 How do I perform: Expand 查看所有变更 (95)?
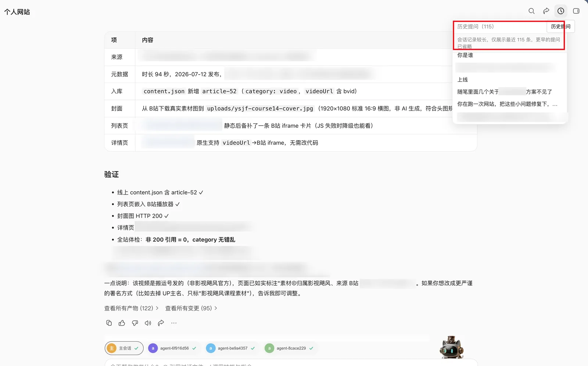(191, 308)
